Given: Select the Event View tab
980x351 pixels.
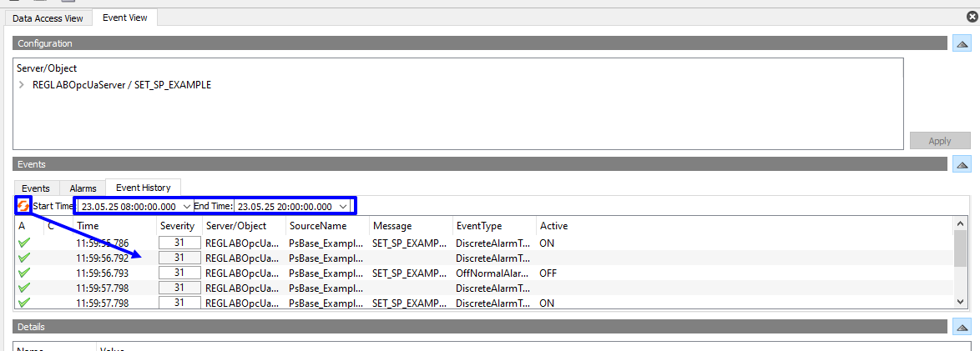Looking at the screenshot, I should tap(125, 18).
